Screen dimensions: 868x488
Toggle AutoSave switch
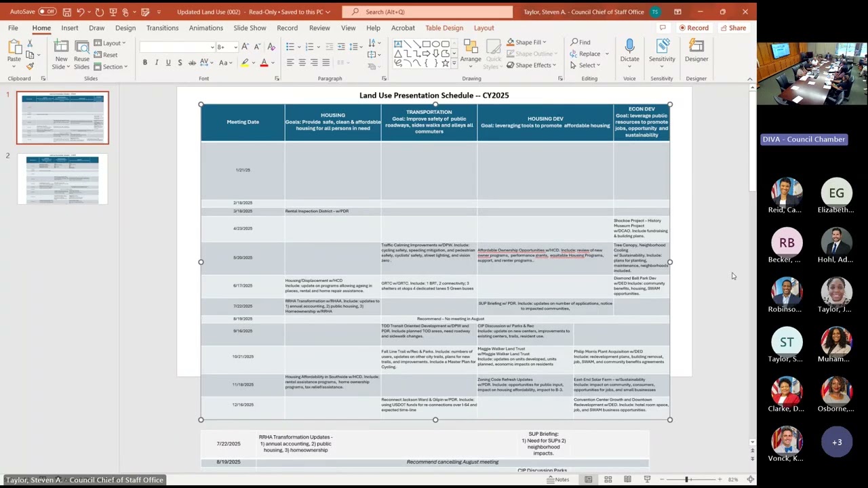(47, 12)
